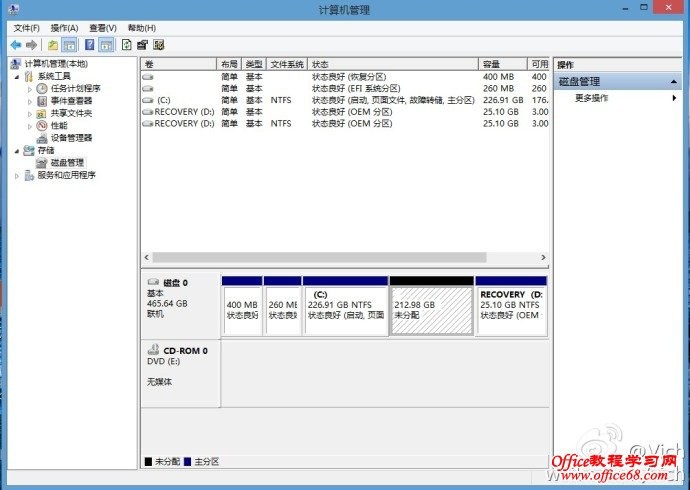Screen dimensions: 690x490
Task: Select the 260 MB EFI 系统分区 volume row
Action: 345,88
